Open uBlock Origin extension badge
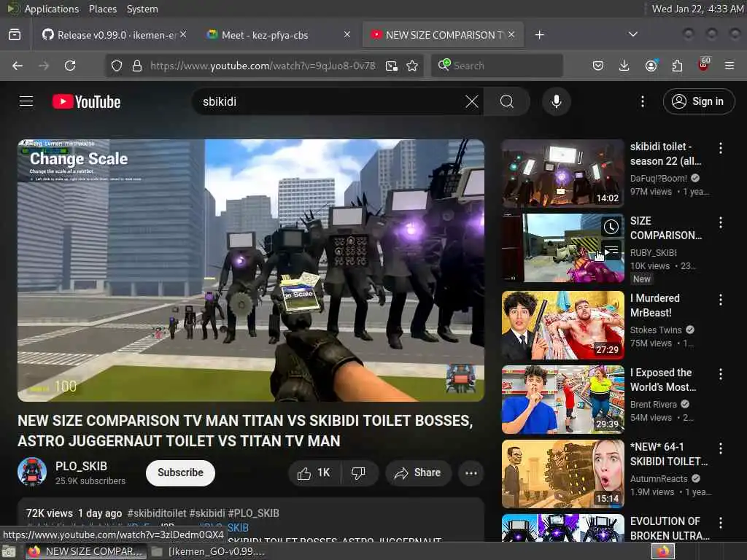The height and width of the screenshot is (560, 747). [x=704, y=65]
